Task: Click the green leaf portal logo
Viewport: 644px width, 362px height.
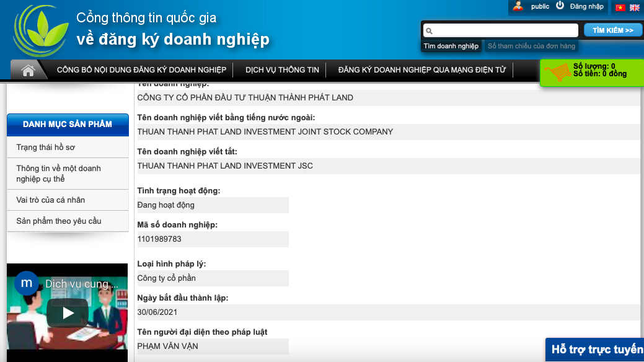Action: pos(41,31)
